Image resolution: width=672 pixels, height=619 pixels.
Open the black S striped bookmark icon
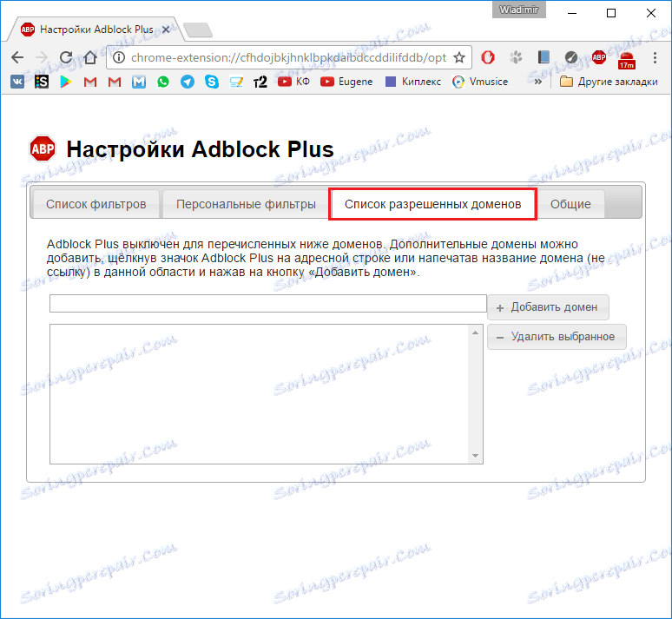coord(42,82)
